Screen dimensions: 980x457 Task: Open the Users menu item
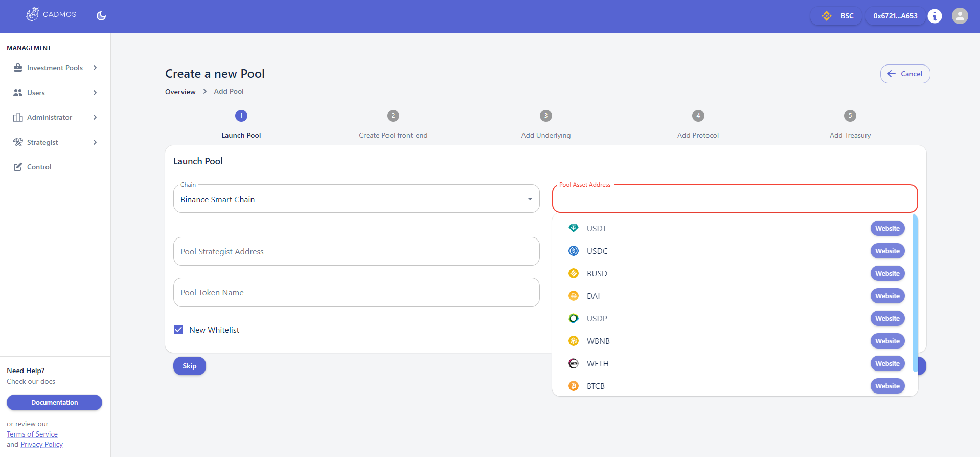pos(55,93)
